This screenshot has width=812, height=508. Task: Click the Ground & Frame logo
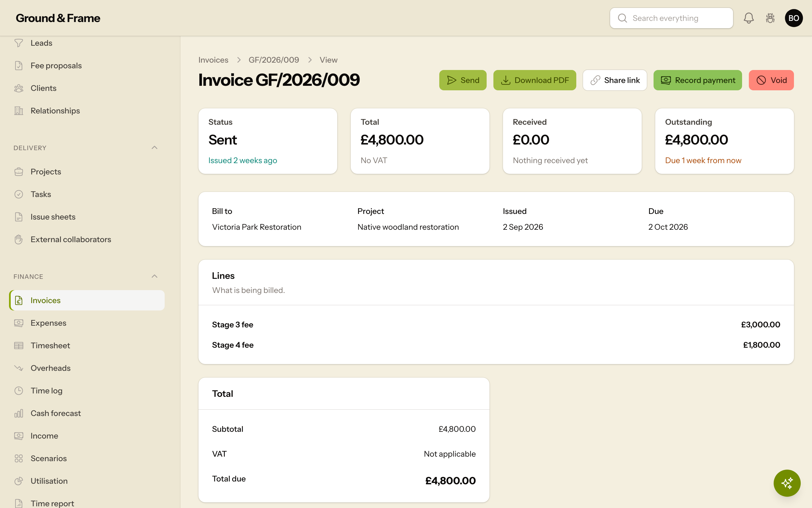(x=58, y=18)
